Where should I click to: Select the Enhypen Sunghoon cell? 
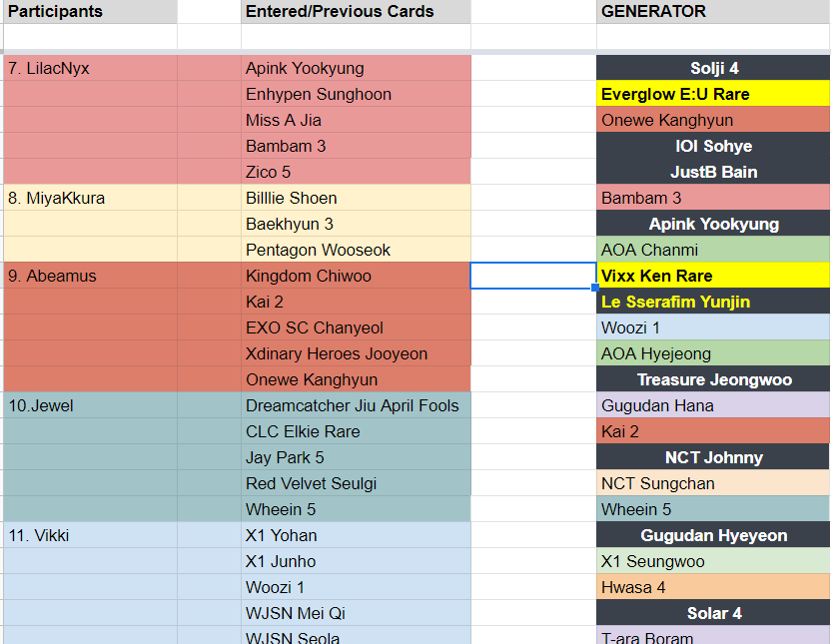tap(356, 94)
